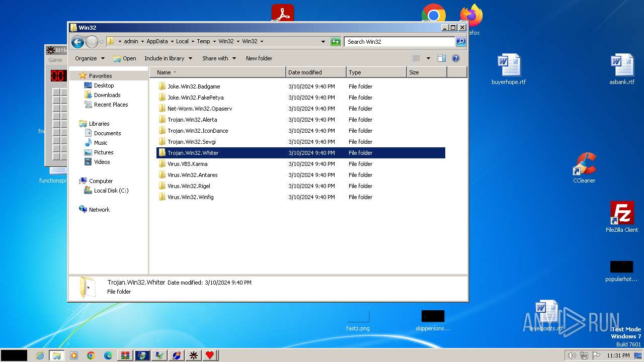Viewport: 644px width, 362px height.
Task: Open the Share with menu
Action: click(219, 58)
